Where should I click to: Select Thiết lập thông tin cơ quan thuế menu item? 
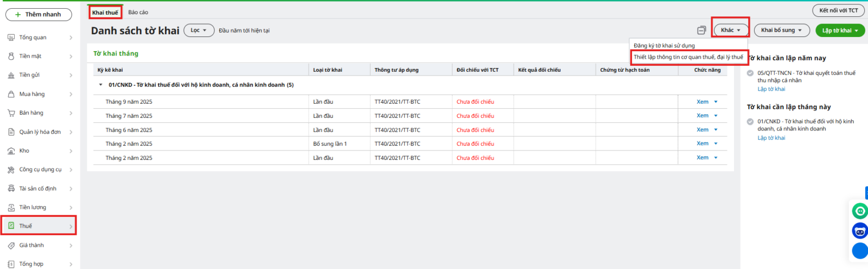click(x=688, y=57)
